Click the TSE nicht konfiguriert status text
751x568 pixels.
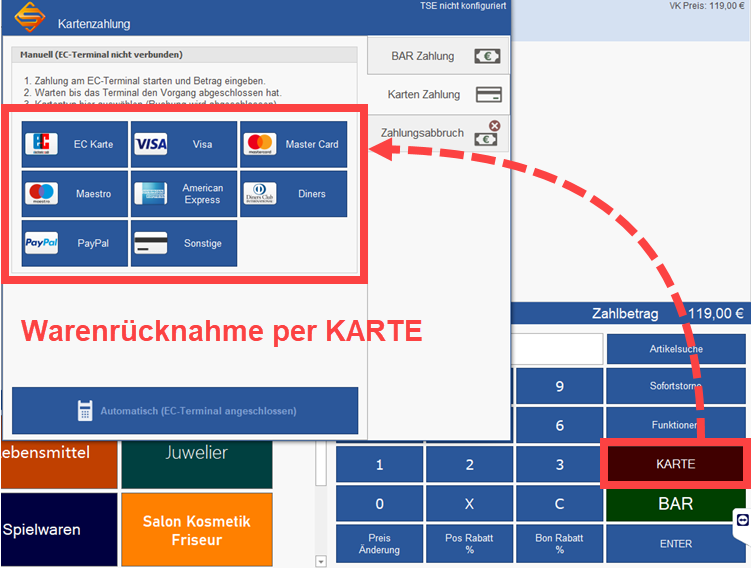pos(463,6)
